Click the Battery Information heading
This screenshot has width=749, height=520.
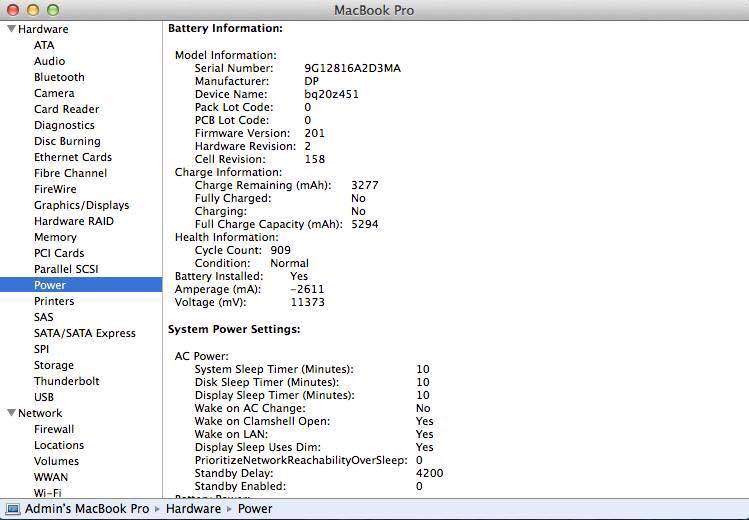(x=225, y=28)
